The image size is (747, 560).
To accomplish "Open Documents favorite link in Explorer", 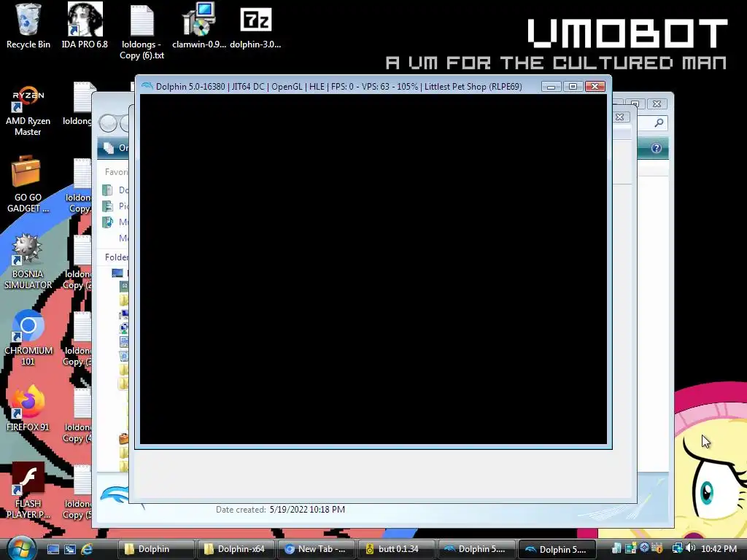I will coord(116,190).
